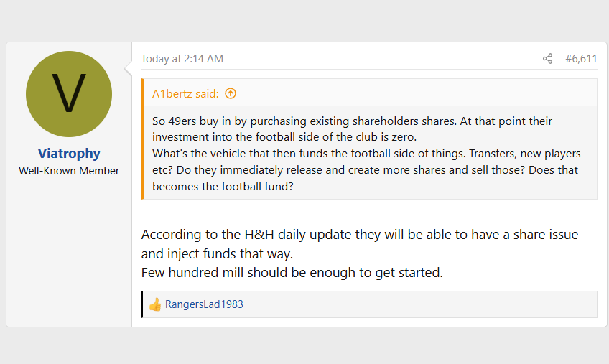Image resolution: width=609 pixels, height=364 pixels.
Task: Open Viatrophy's user profile link
Action: click(x=69, y=154)
